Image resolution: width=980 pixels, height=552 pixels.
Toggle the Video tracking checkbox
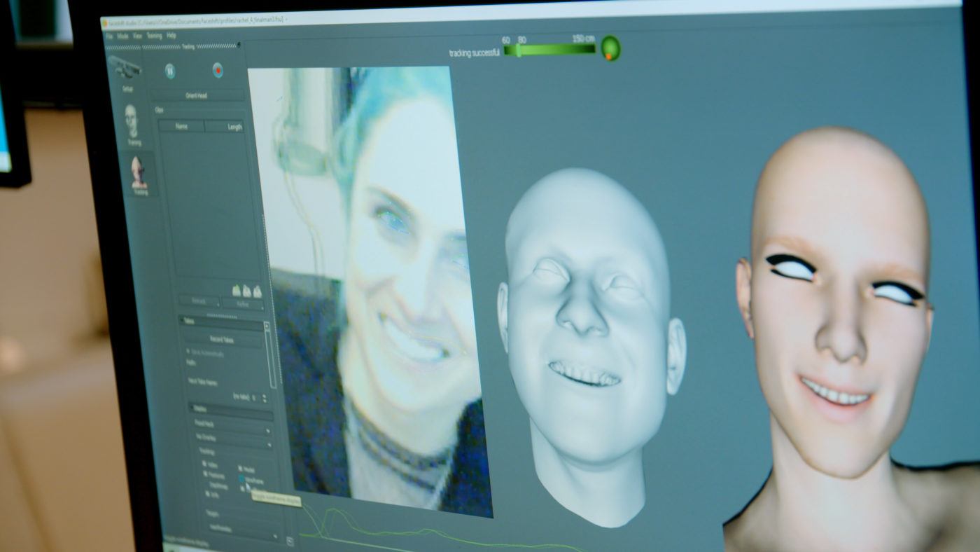click(205, 464)
